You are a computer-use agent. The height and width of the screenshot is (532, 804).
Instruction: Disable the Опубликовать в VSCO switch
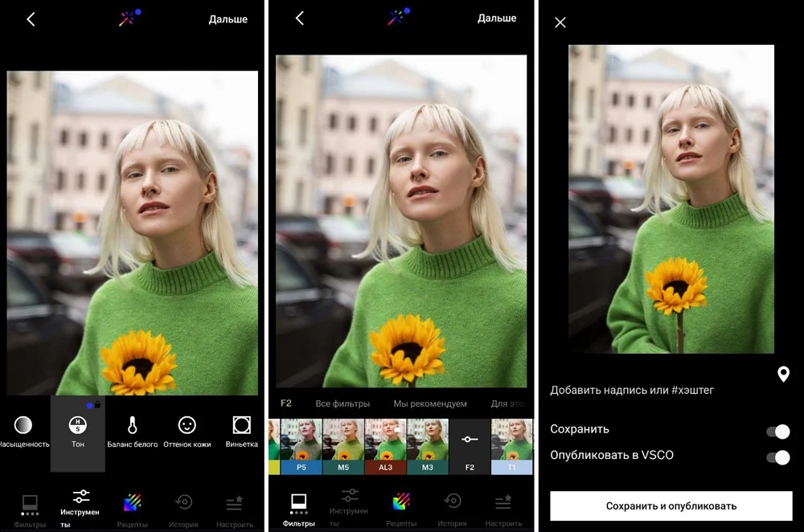click(x=777, y=457)
